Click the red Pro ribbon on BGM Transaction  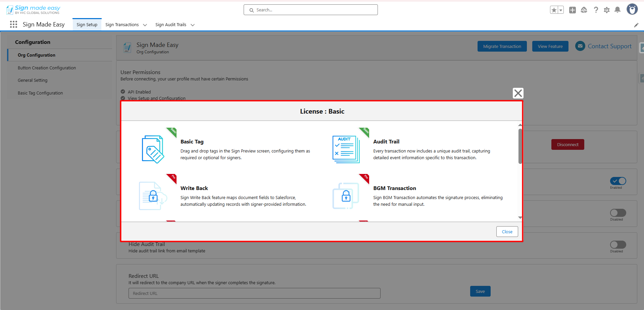point(365,178)
